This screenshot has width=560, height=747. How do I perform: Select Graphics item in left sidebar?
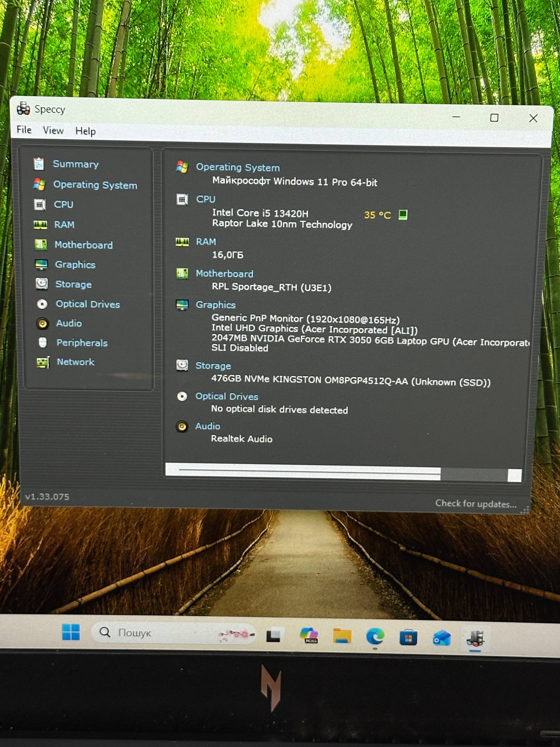click(x=75, y=264)
